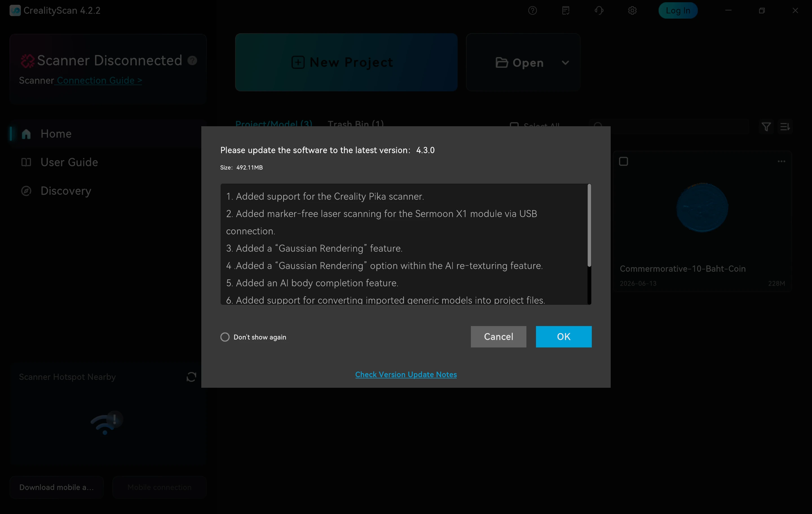Click the project search field
812x514 pixels.
pyautogui.click(x=669, y=127)
